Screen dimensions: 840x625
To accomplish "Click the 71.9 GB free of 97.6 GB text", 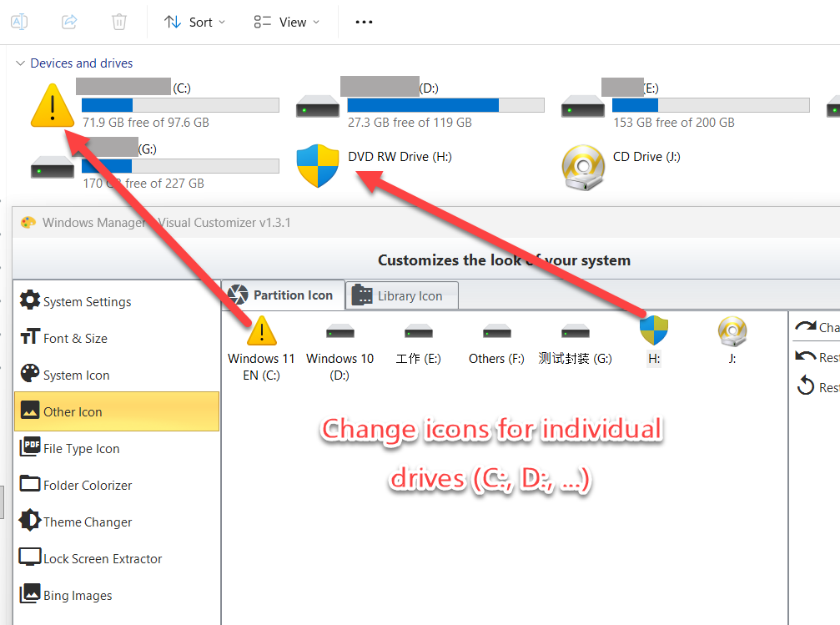I will (x=146, y=123).
